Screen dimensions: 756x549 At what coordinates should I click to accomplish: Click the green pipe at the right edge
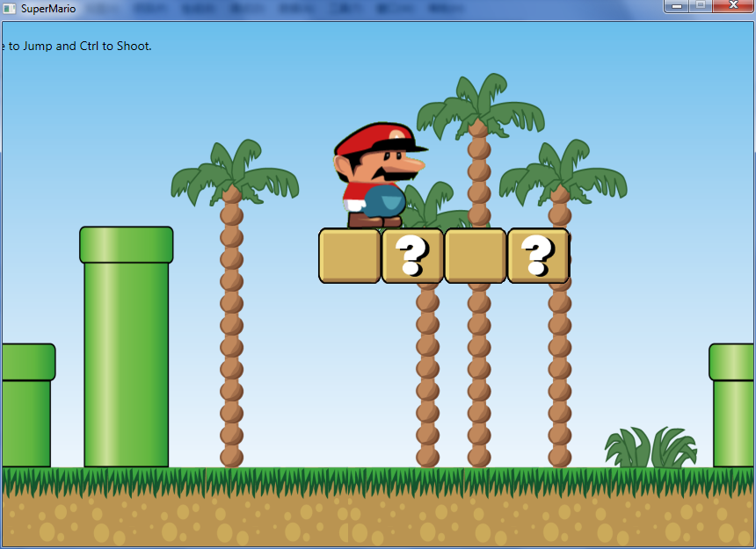pyautogui.click(x=732, y=406)
